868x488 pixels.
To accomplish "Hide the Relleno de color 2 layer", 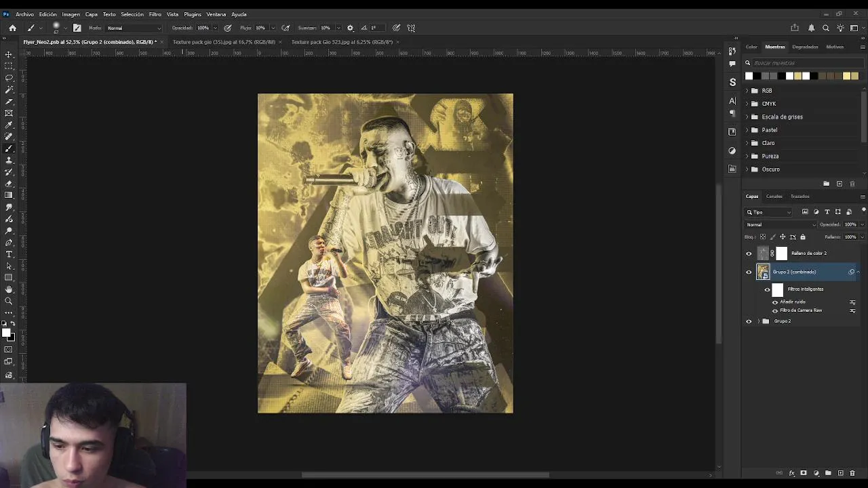I will (x=749, y=253).
